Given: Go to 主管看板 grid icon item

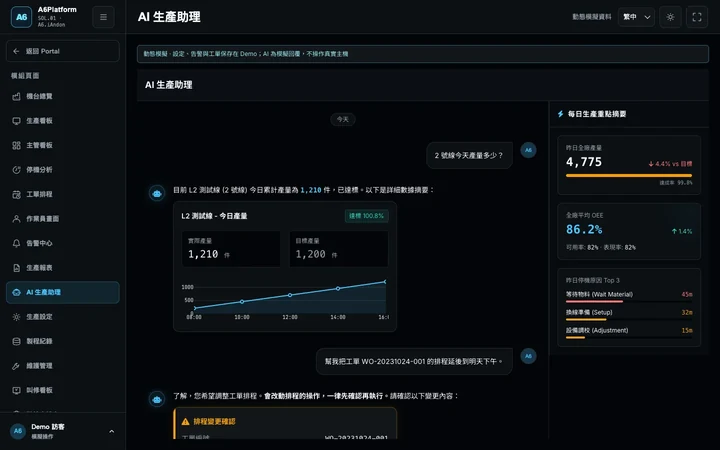Looking at the screenshot, I should coord(62,145).
